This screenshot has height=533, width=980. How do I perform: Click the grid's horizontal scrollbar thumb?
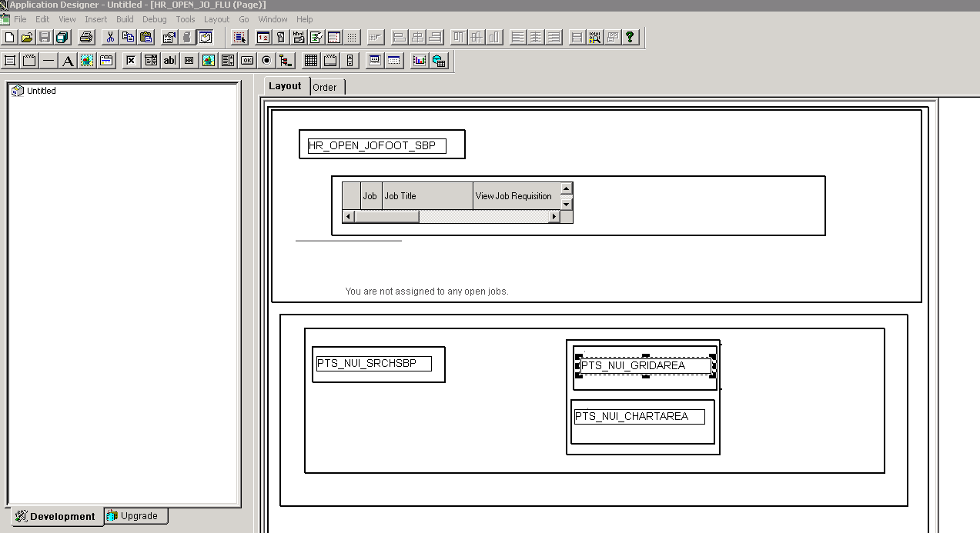click(386, 217)
